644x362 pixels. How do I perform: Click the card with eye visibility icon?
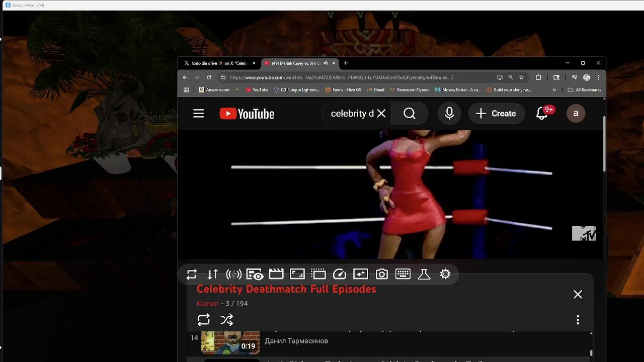click(x=255, y=275)
